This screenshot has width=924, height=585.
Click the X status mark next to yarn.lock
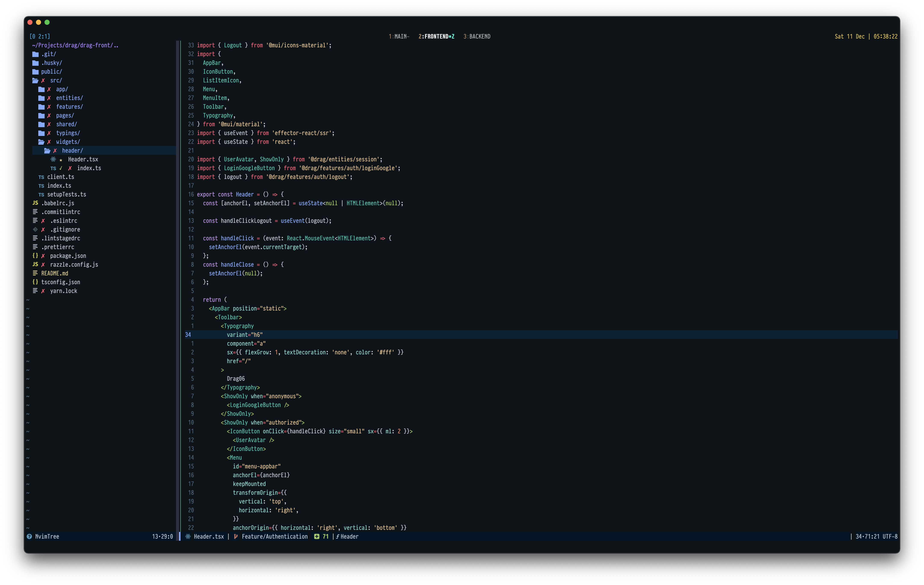point(43,291)
